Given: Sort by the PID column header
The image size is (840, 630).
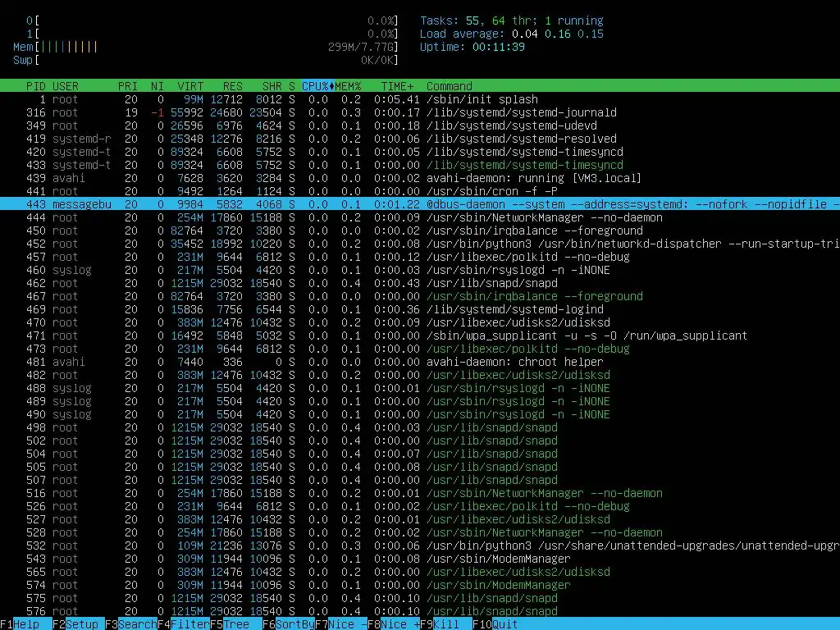Looking at the screenshot, I should click(x=36, y=86).
